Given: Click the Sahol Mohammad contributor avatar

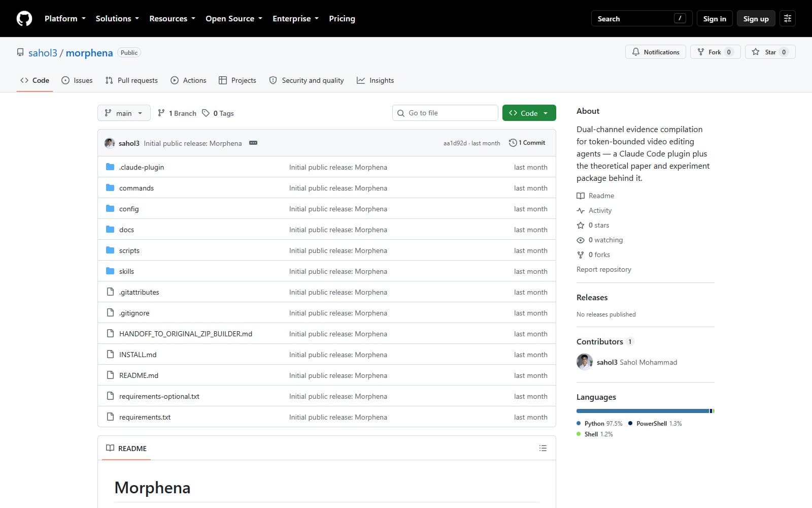Looking at the screenshot, I should pos(585,362).
